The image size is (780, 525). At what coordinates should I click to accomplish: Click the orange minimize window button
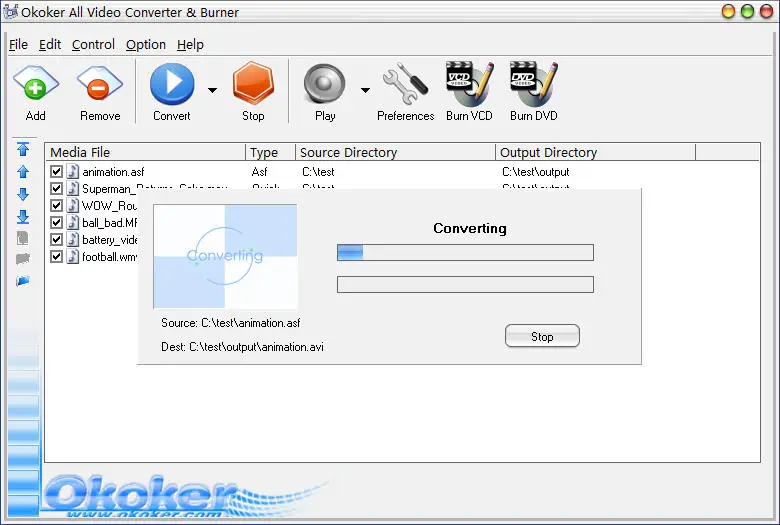pyautogui.click(x=728, y=11)
